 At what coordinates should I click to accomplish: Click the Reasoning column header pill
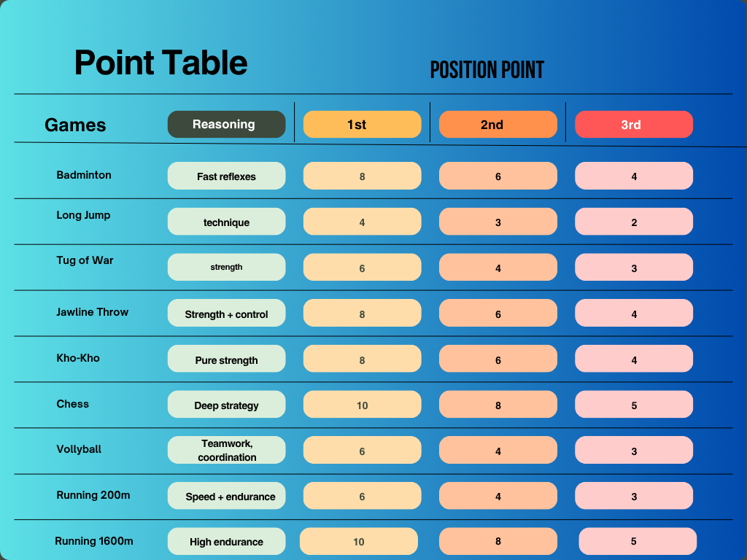226,125
